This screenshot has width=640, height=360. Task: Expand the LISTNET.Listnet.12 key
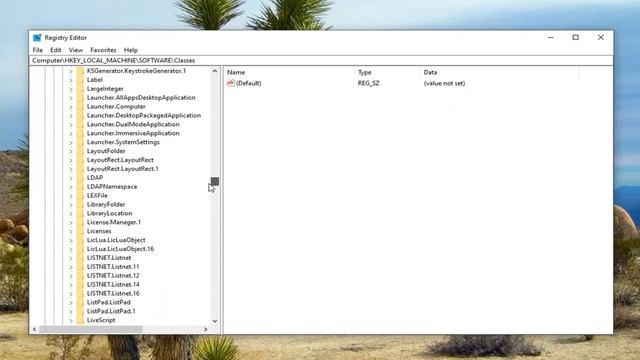71,276
